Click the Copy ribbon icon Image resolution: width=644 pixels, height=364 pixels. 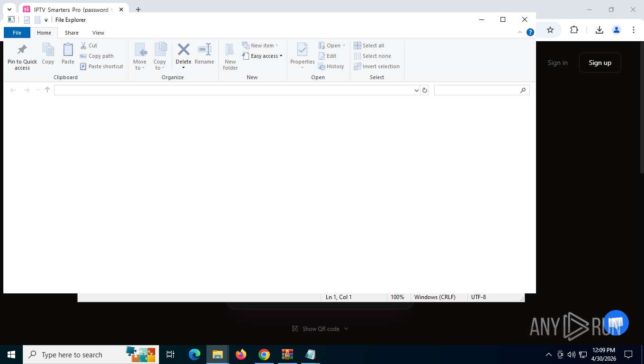coord(48,49)
